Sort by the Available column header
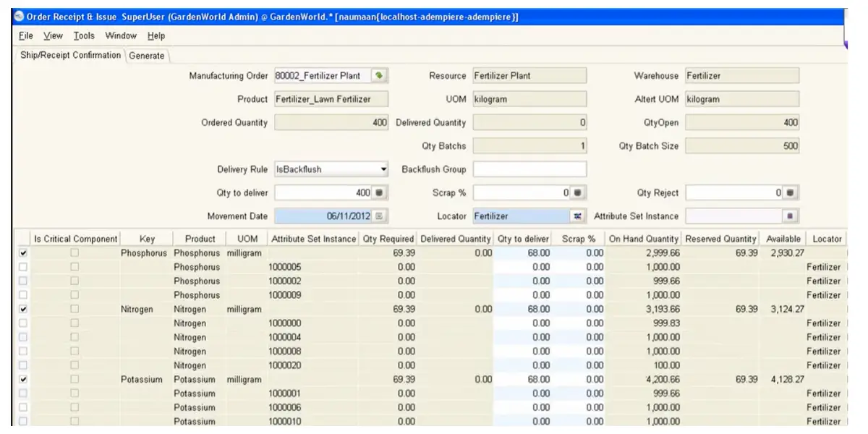The height and width of the screenshot is (434, 868). [x=783, y=239]
